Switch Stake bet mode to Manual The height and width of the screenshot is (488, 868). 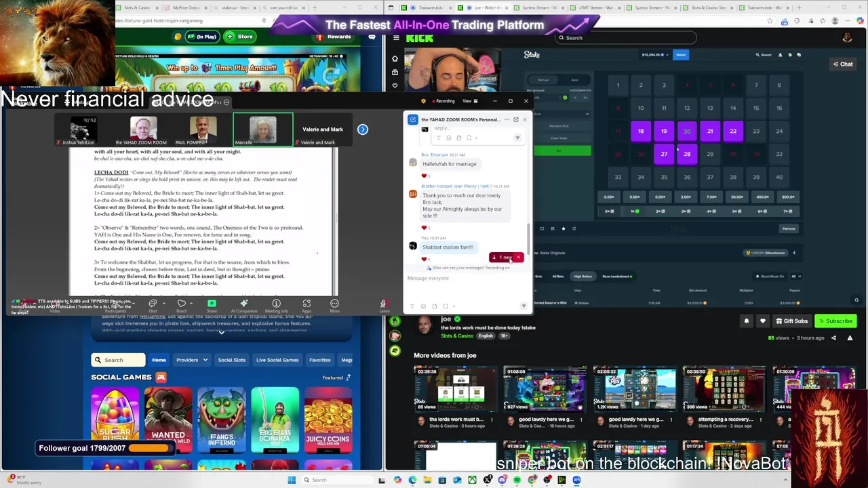[543, 80]
